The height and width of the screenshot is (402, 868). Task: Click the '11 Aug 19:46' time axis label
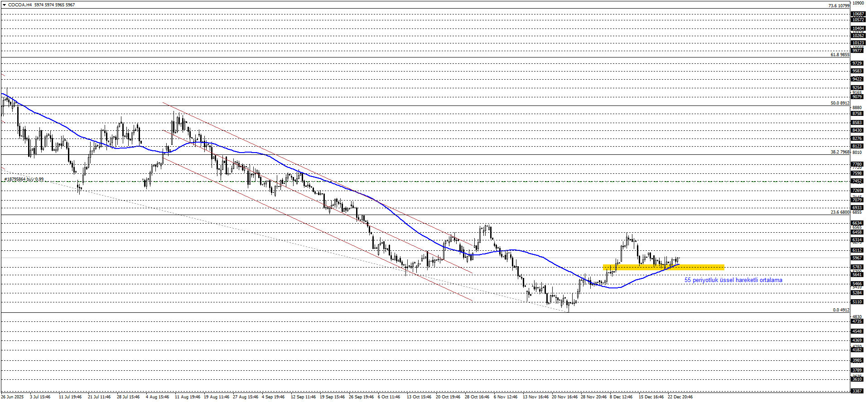pos(188,397)
